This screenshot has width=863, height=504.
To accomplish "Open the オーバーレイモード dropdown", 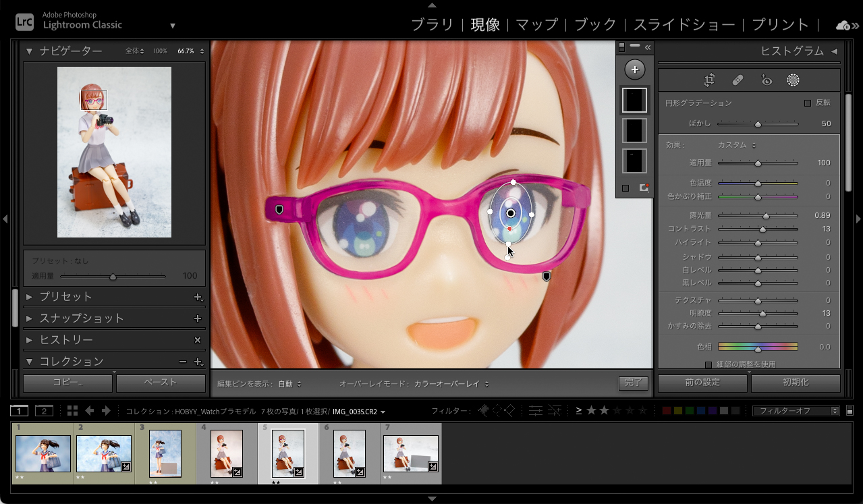I will pyautogui.click(x=451, y=384).
